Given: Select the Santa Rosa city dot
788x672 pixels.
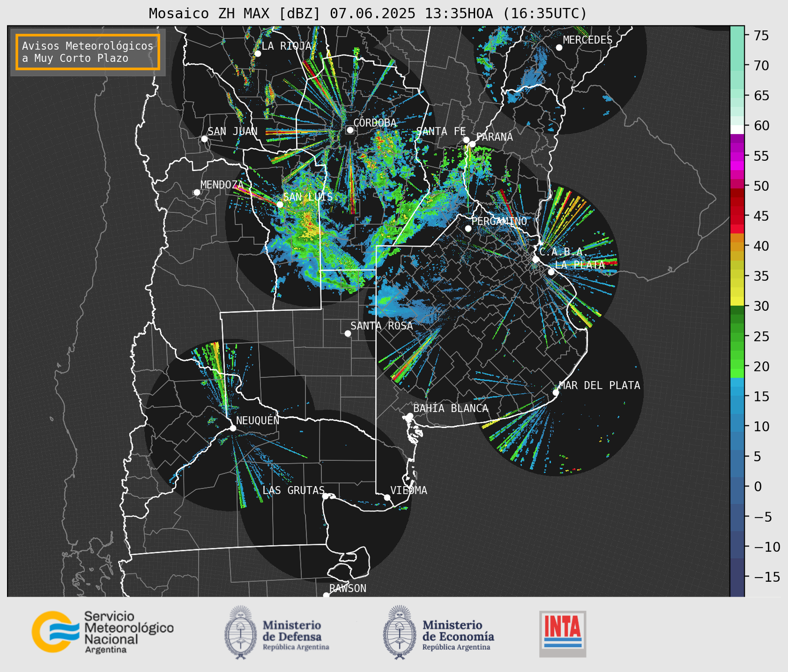Looking at the screenshot, I should pos(348,333).
